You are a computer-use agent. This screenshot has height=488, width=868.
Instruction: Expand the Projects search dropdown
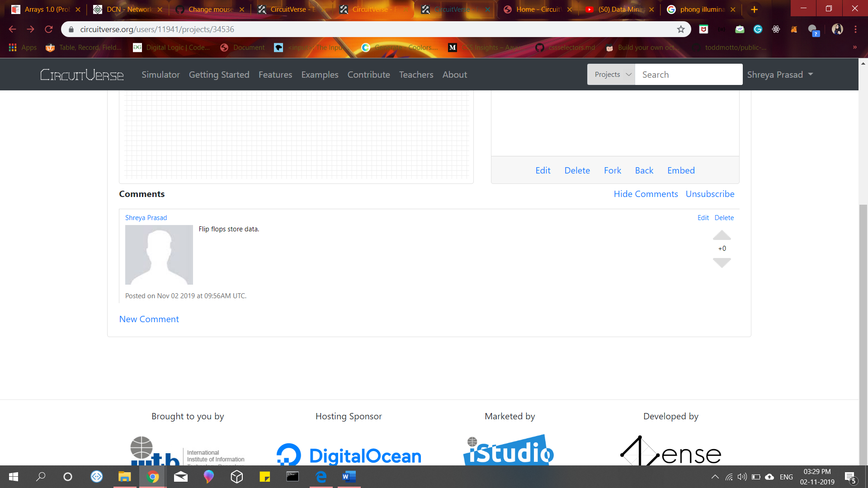(x=611, y=75)
